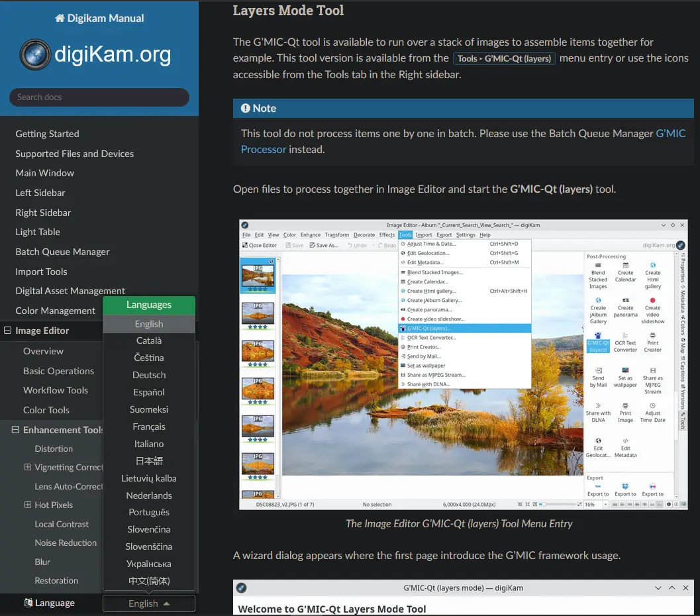Open the OCR Text Converter icon

click(x=625, y=335)
